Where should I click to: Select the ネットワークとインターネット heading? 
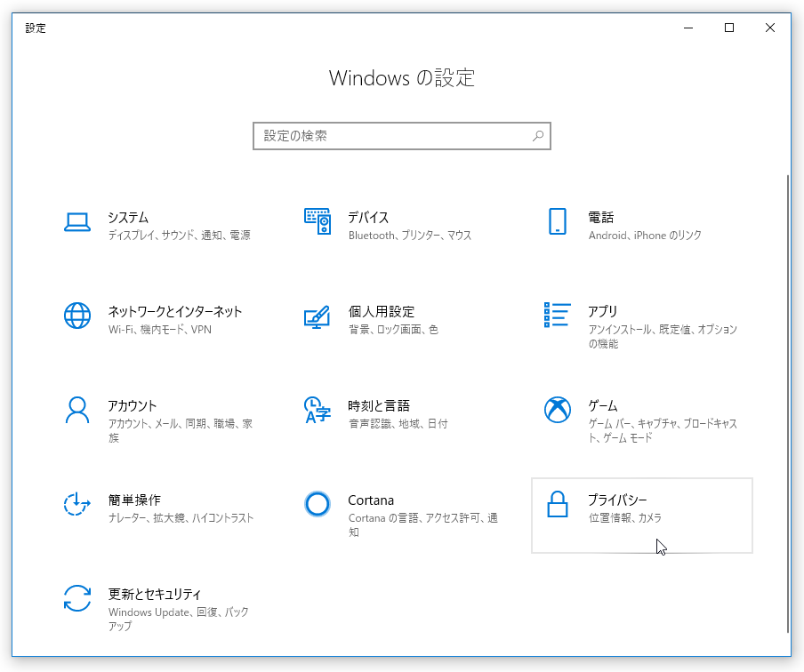pyautogui.click(x=175, y=312)
